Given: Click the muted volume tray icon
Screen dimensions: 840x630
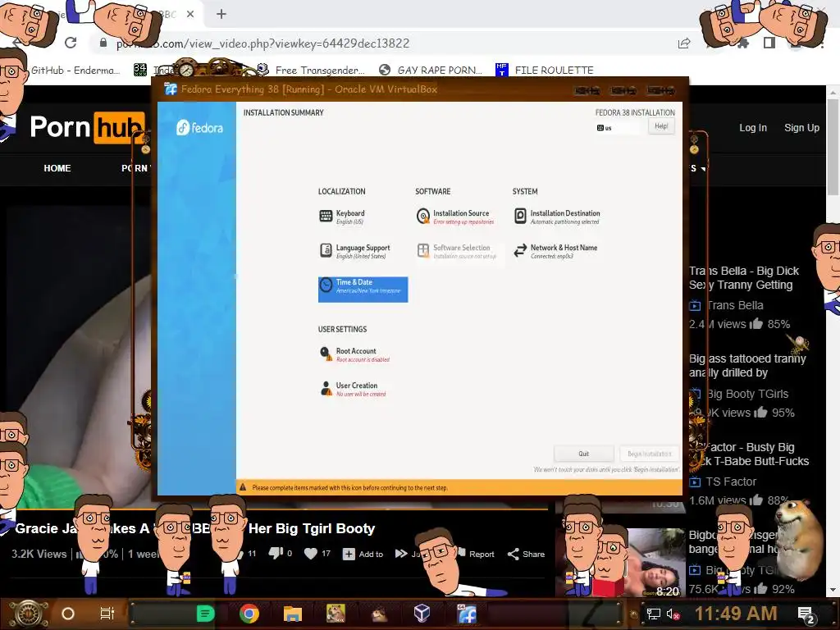Looking at the screenshot, I should [x=673, y=614].
